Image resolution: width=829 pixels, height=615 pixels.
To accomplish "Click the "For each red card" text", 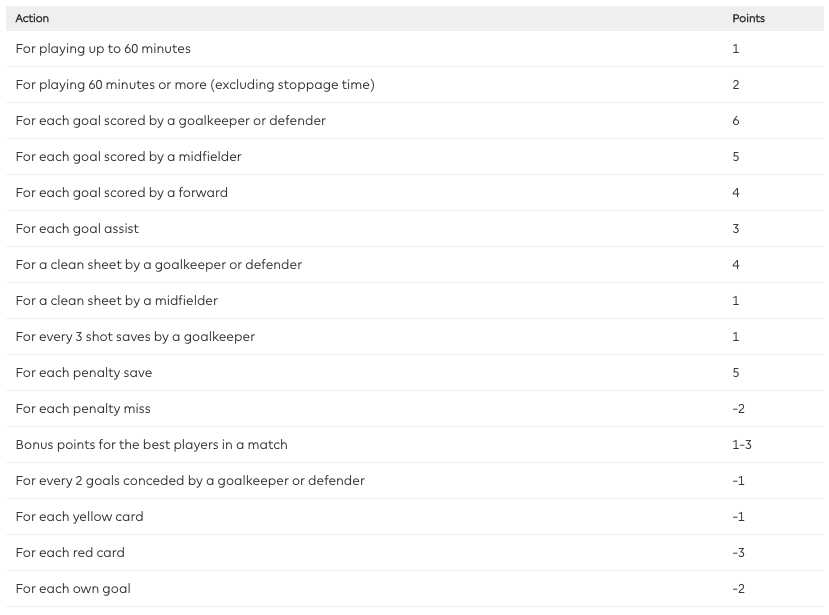I will click(x=70, y=553).
